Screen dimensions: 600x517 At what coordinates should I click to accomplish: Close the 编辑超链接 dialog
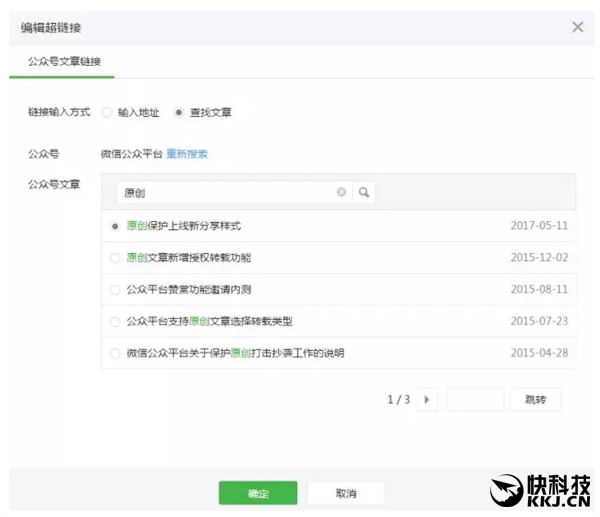tap(577, 27)
